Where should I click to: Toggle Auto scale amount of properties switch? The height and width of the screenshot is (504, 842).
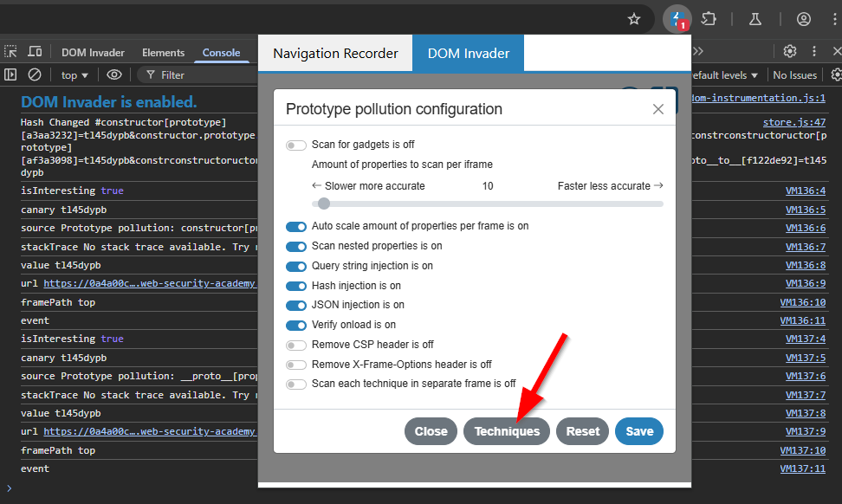coord(296,227)
